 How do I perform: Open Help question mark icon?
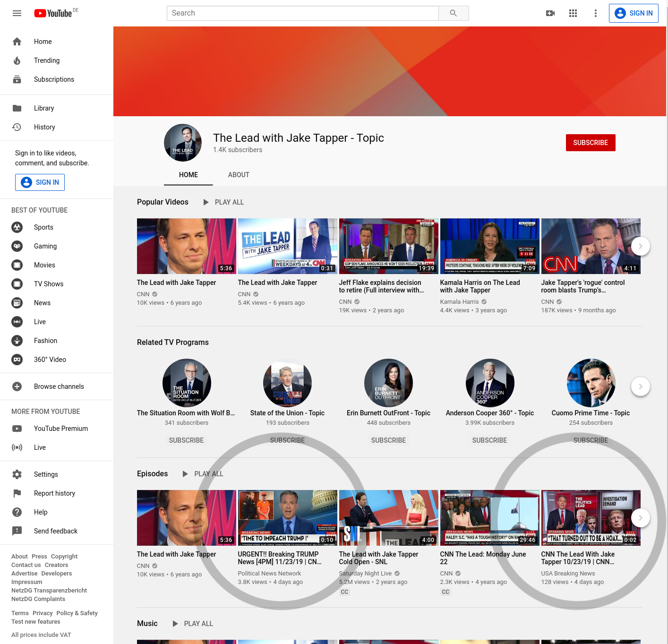click(17, 512)
